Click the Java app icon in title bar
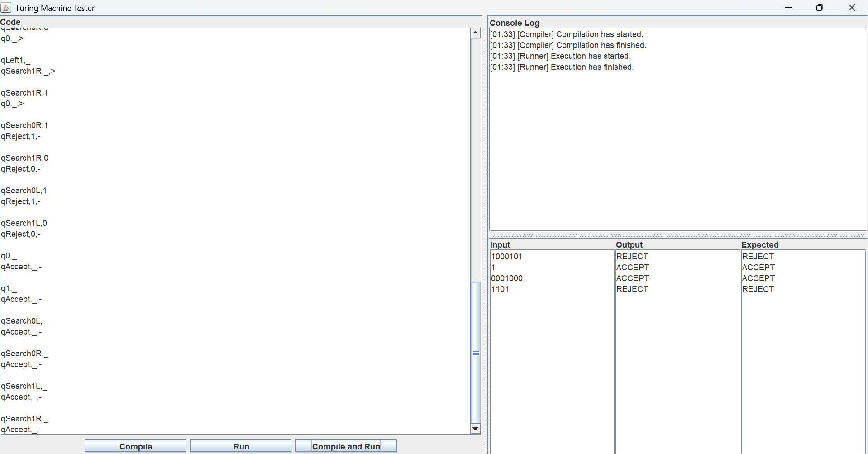This screenshot has height=454, width=868. [x=6, y=8]
